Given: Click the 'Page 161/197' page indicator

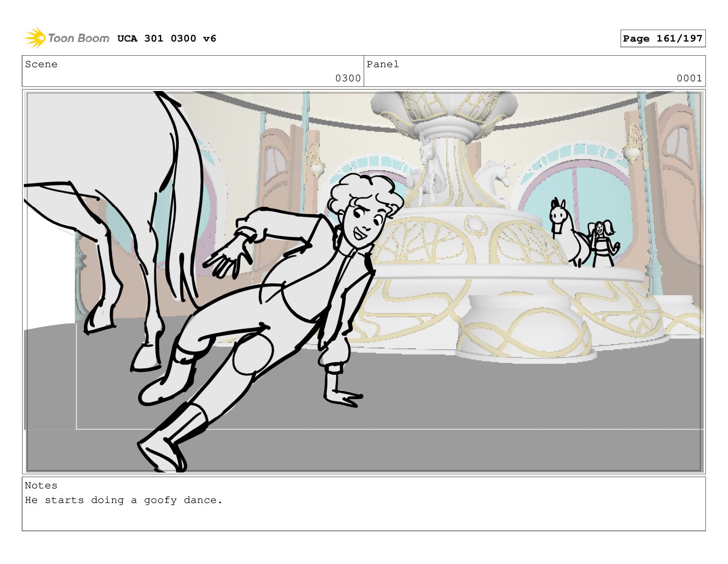Looking at the screenshot, I should tap(663, 38).
